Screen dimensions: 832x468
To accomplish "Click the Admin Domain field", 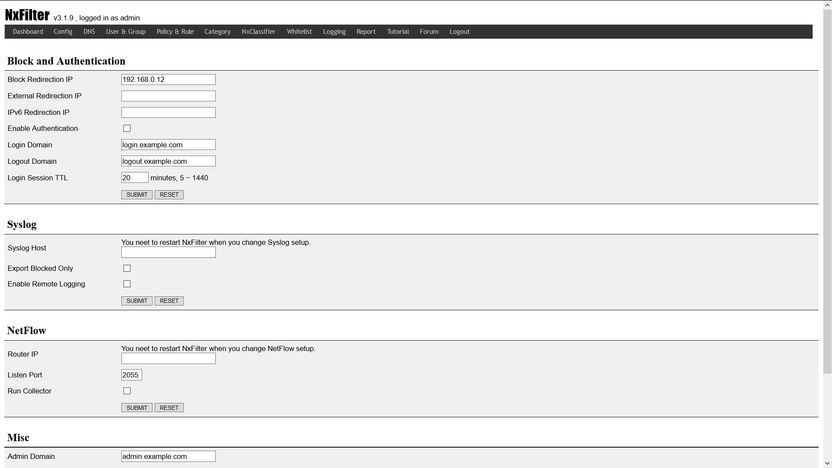I will coord(168,456).
